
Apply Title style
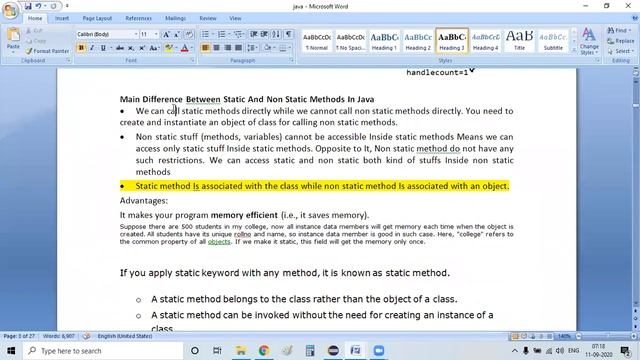[519, 41]
